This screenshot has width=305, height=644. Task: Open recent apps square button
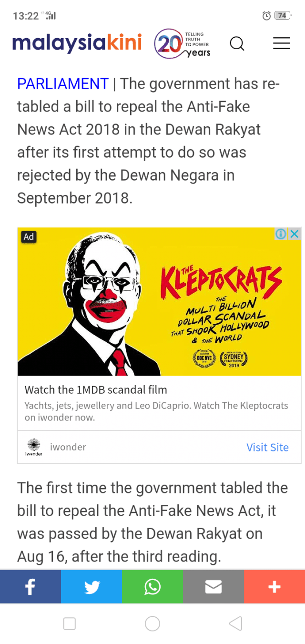[70, 624]
